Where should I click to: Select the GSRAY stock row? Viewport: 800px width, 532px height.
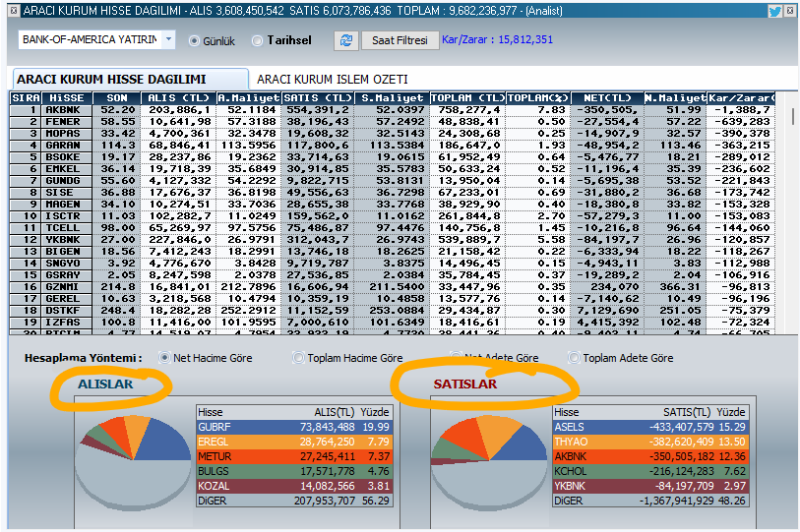[x=393, y=275]
